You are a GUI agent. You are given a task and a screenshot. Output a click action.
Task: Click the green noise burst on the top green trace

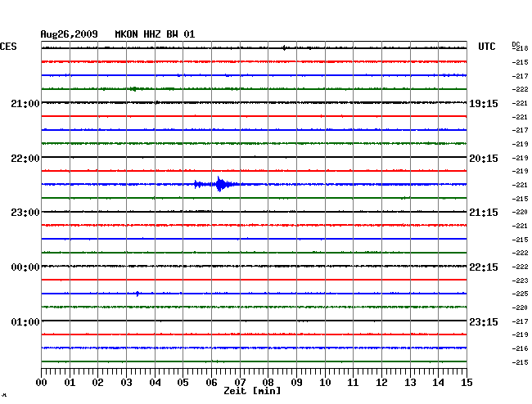[x=134, y=89]
